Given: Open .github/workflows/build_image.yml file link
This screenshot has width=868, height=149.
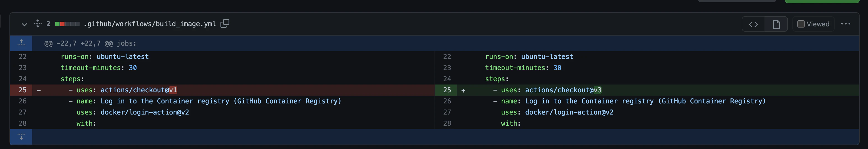Looking at the screenshot, I should [x=150, y=24].
